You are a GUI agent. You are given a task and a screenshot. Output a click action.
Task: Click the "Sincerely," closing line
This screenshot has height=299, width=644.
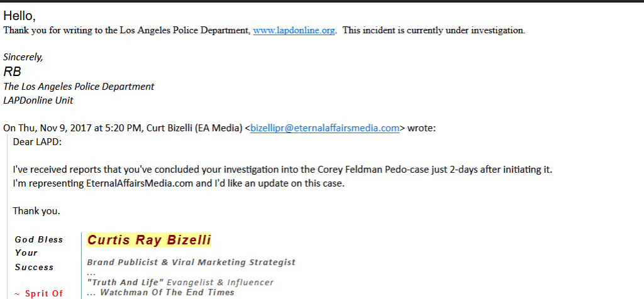[x=23, y=57]
